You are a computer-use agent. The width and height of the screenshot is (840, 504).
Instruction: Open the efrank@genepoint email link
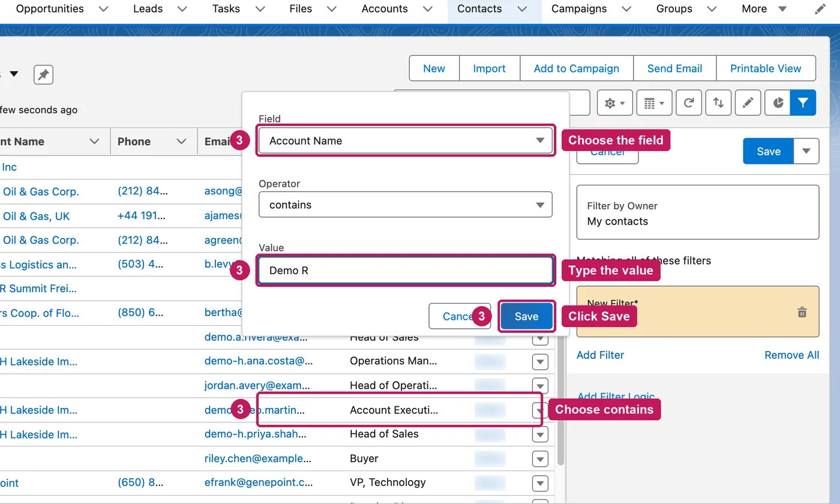tap(259, 482)
